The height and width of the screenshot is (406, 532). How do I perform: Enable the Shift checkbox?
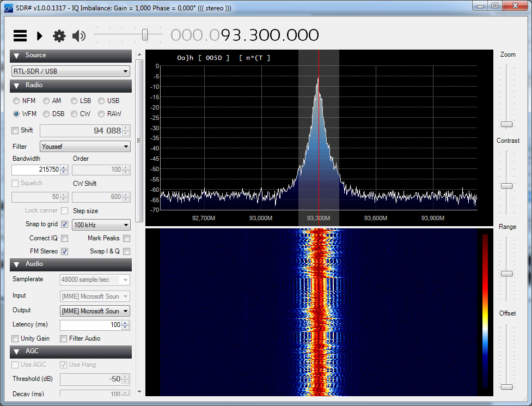tap(15, 130)
